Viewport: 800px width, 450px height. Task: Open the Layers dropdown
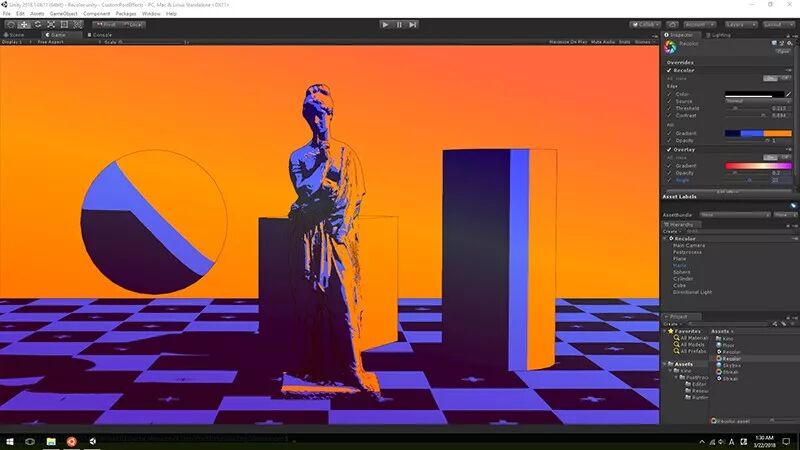pos(740,24)
